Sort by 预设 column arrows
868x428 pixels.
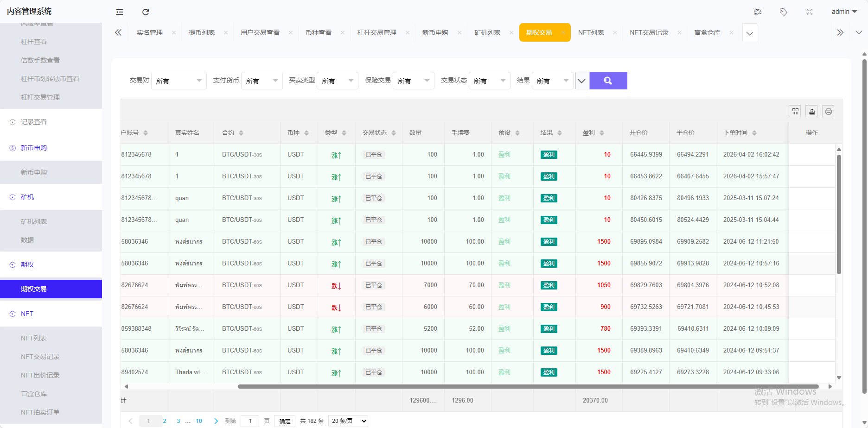(x=517, y=133)
